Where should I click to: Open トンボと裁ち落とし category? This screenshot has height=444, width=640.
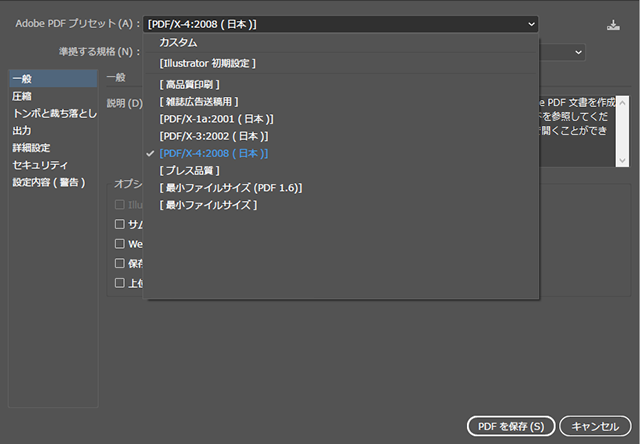click(x=53, y=113)
